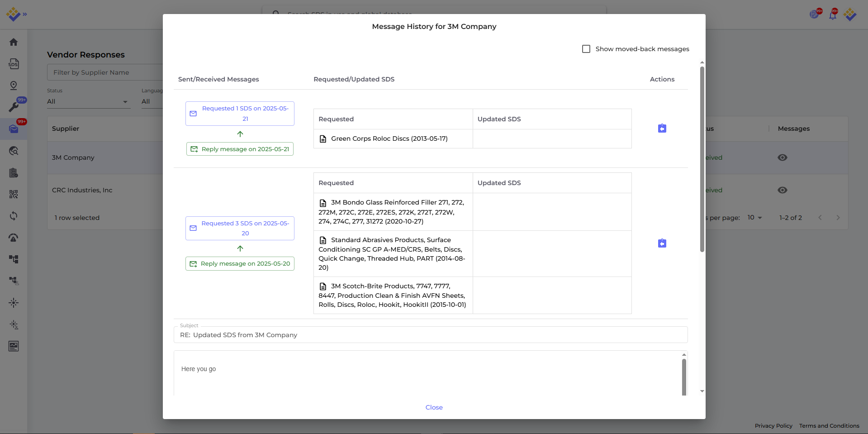Move back action for the 2025-05-20 request

click(x=662, y=243)
